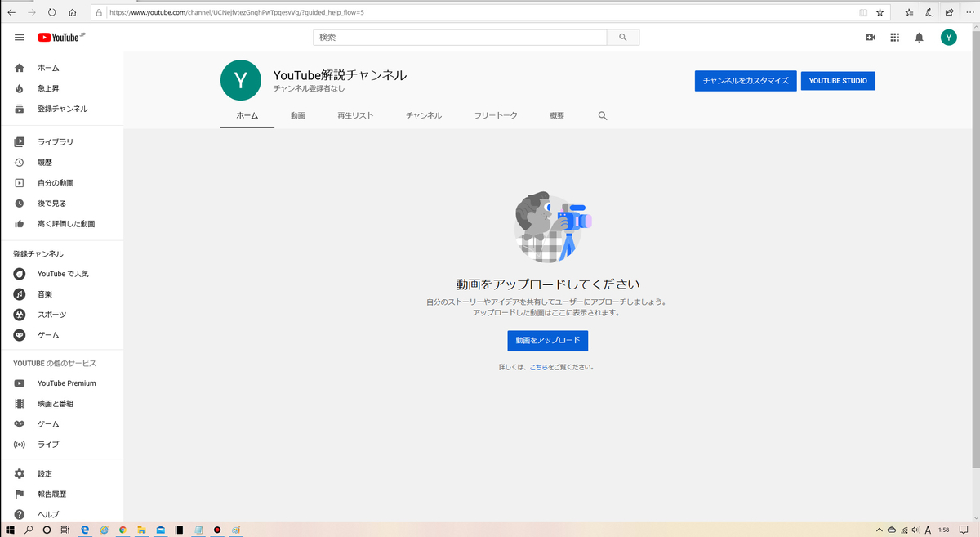The image size is (980, 537).
Task: Open the notifications bell
Action: (x=920, y=37)
